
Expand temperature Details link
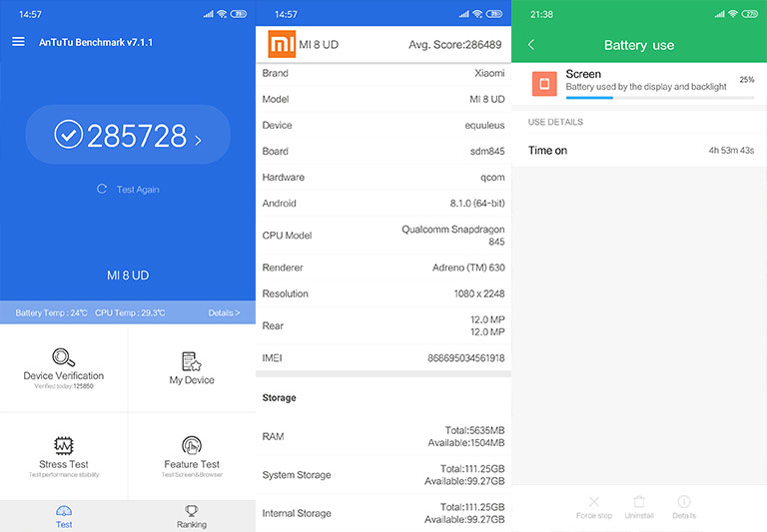pyautogui.click(x=224, y=313)
